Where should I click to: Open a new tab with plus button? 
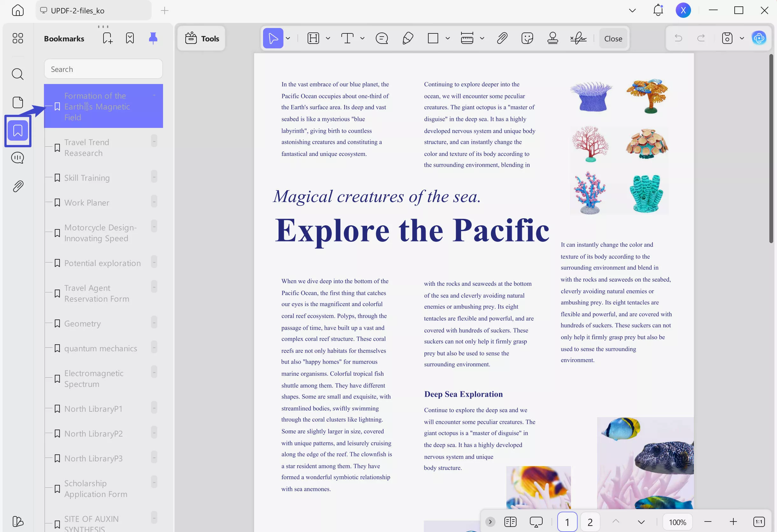click(165, 10)
